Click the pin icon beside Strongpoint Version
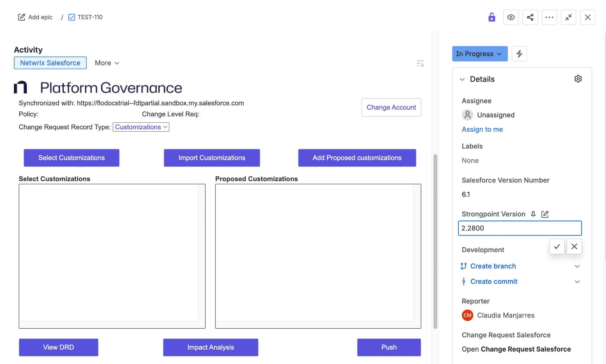The width and height of the screenshot is (606, 364). (x=533, y=214)
